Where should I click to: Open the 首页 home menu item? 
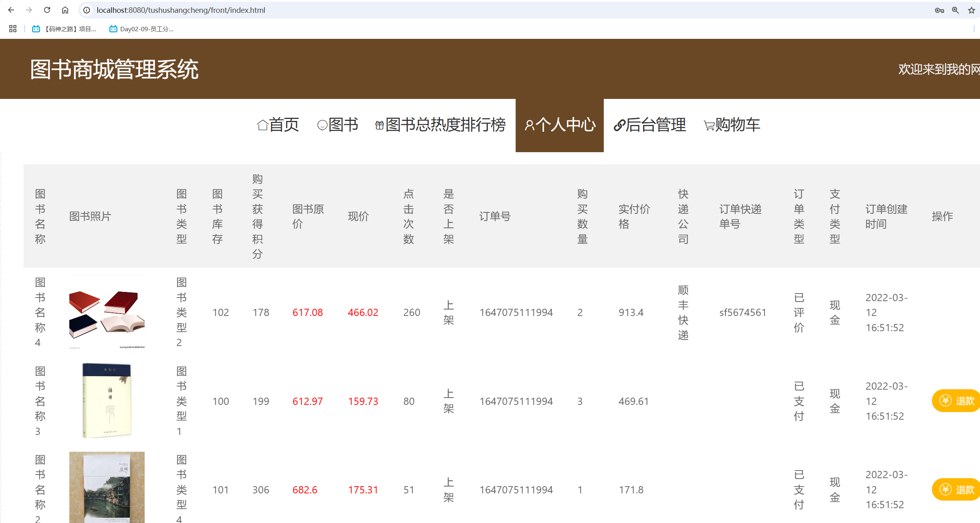pyautogui.click(x=278, y=125)
